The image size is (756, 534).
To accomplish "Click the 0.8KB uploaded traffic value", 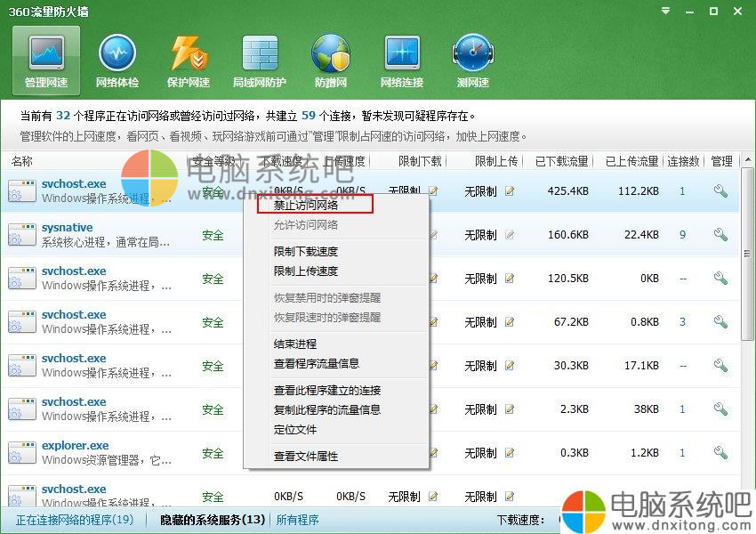I will coord(645,322).
